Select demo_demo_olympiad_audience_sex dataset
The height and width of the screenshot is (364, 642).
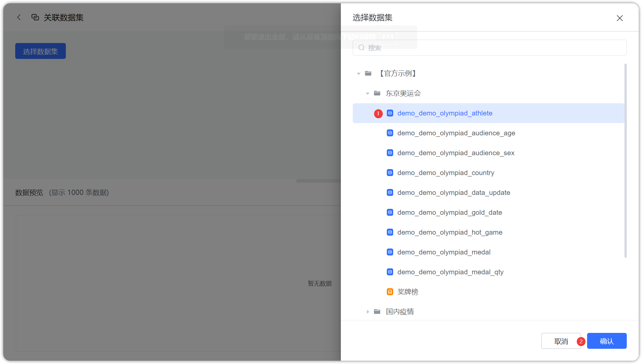tap(488, 153)
